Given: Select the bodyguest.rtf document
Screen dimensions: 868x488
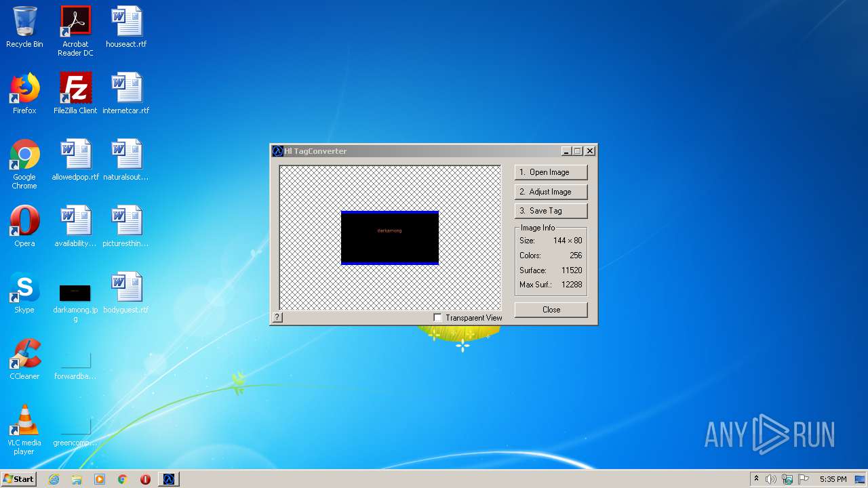Looking at the screenshot, I should point(126,293).
